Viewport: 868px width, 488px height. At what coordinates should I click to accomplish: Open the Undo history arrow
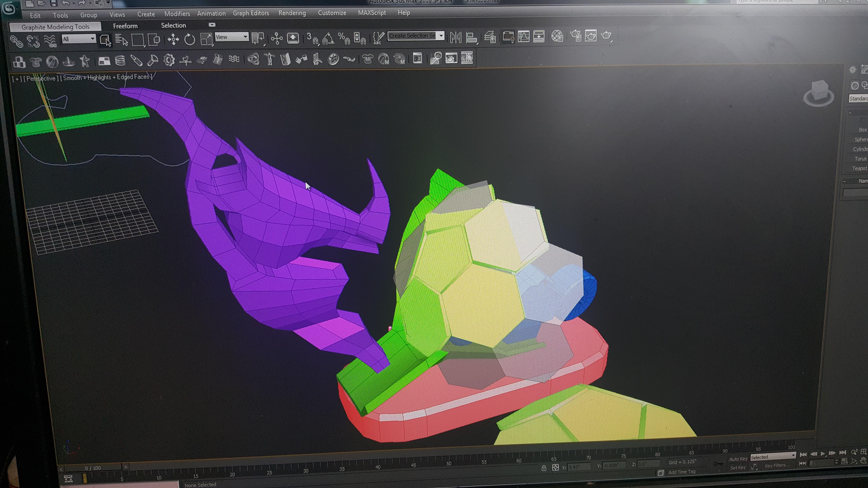(x=74, y=3)
